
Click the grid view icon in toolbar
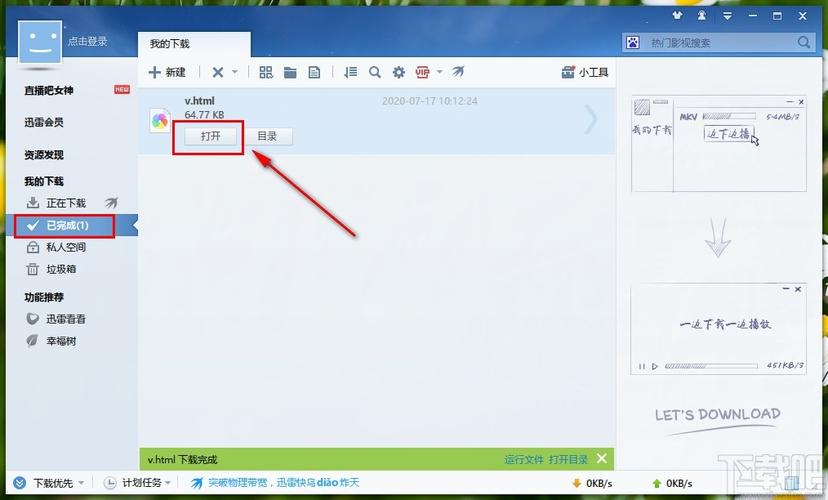point(266,72)
